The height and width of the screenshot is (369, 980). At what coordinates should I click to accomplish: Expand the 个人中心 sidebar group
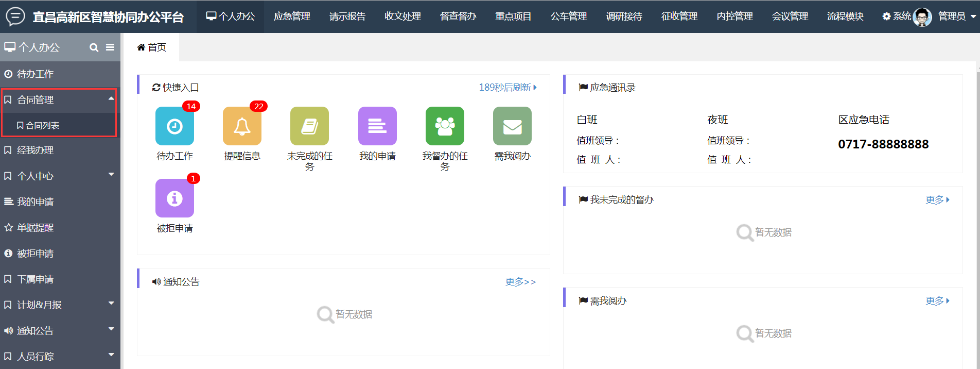click(x=60, y=176)
